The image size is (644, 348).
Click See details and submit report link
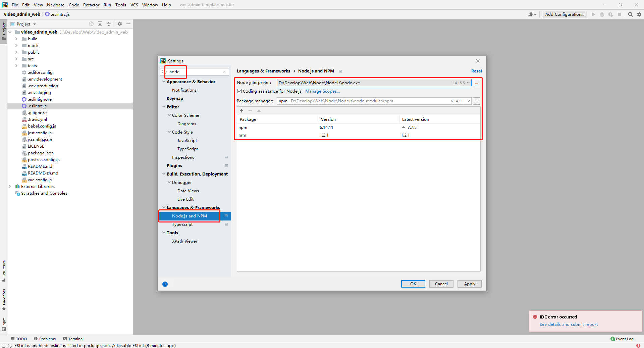569,325
